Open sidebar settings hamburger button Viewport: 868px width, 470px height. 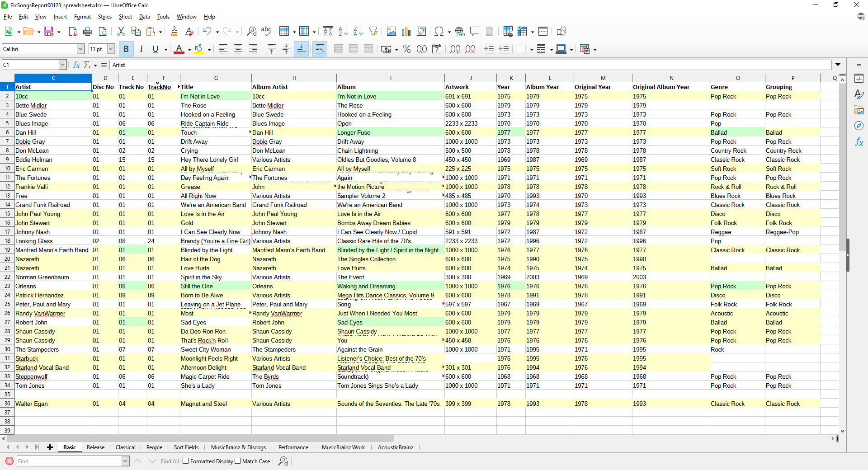point(859,65)
